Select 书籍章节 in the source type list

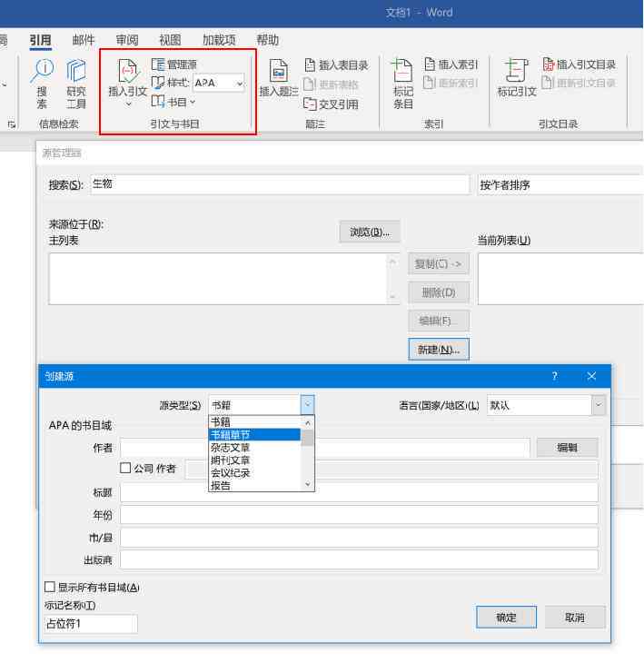[254, 434]
